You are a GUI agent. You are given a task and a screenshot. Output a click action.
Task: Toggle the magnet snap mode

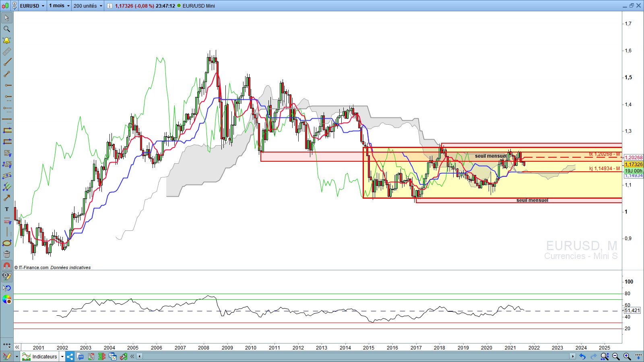[6, 265]
